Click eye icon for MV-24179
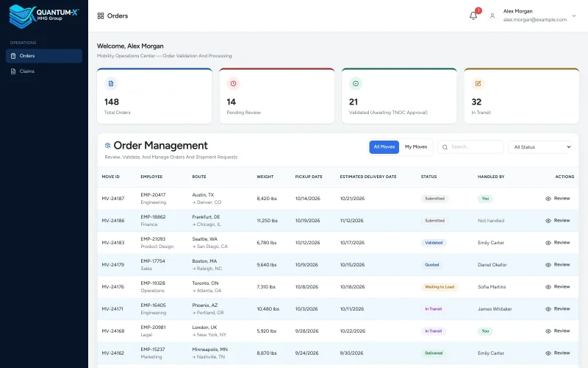This screenshot has width=588, height=368. click(548, 265)
